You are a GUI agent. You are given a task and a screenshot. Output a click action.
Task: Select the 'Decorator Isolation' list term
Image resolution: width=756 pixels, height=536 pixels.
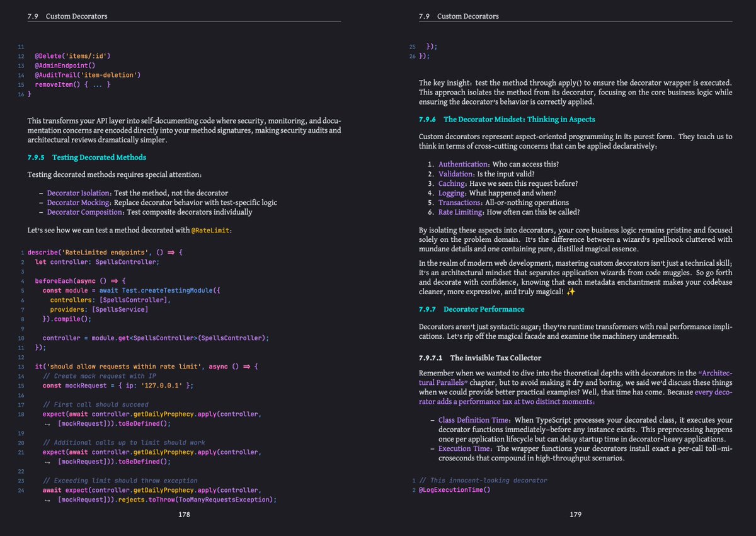click(x=79, y=193)
